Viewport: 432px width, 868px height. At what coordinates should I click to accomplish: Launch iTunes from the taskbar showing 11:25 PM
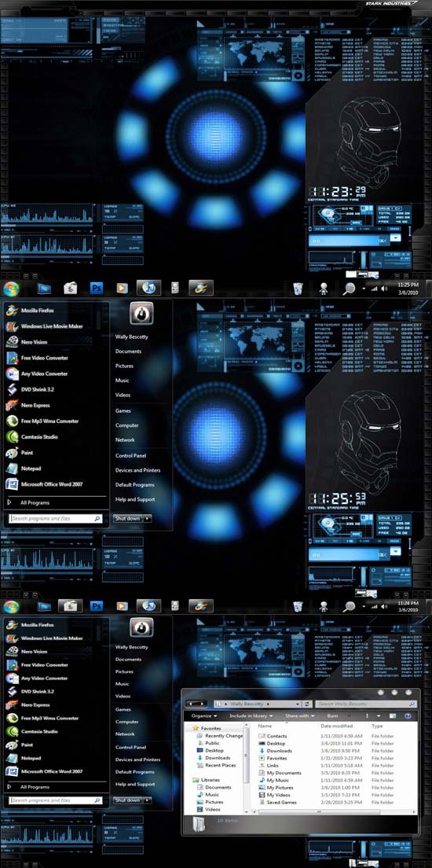coord(148,288)
